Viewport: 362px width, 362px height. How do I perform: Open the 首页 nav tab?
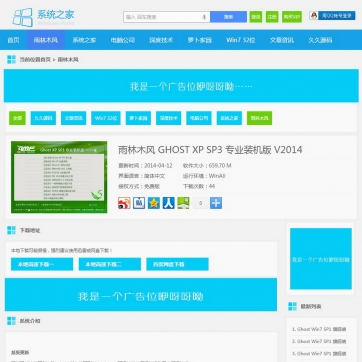click(13, 40)
